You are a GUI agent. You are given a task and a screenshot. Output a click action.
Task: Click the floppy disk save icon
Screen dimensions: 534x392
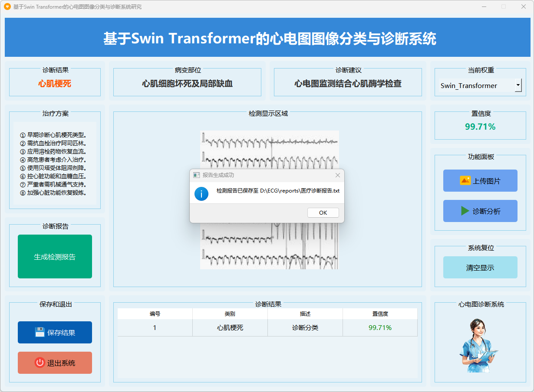(x=40, y=333)
